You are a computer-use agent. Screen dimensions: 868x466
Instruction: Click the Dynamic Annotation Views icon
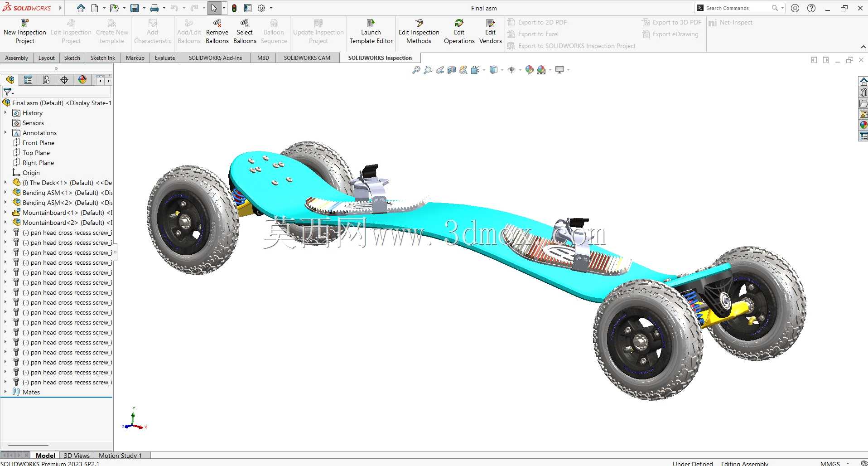click(463, 70)
